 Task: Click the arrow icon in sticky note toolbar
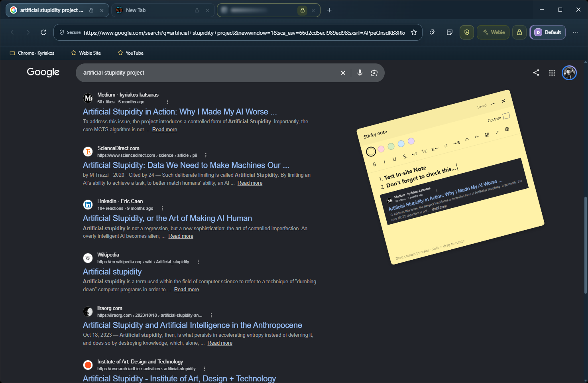click(497, 132)
